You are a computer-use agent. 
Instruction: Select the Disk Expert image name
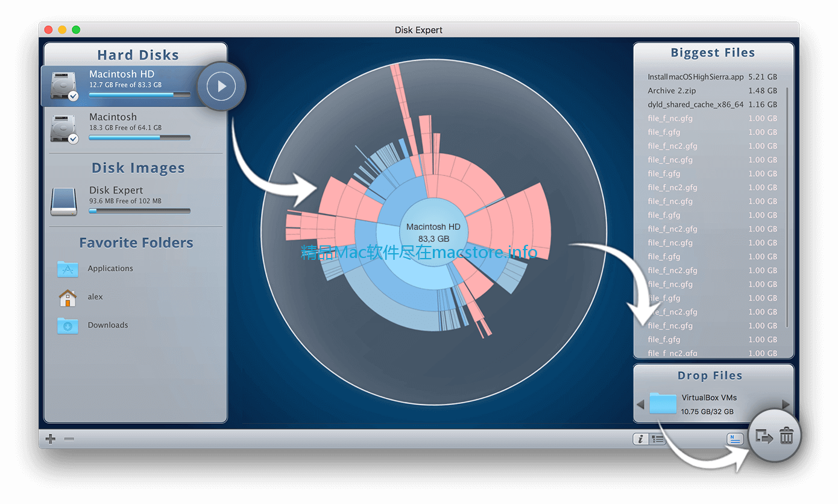click(x=116, y=190)
